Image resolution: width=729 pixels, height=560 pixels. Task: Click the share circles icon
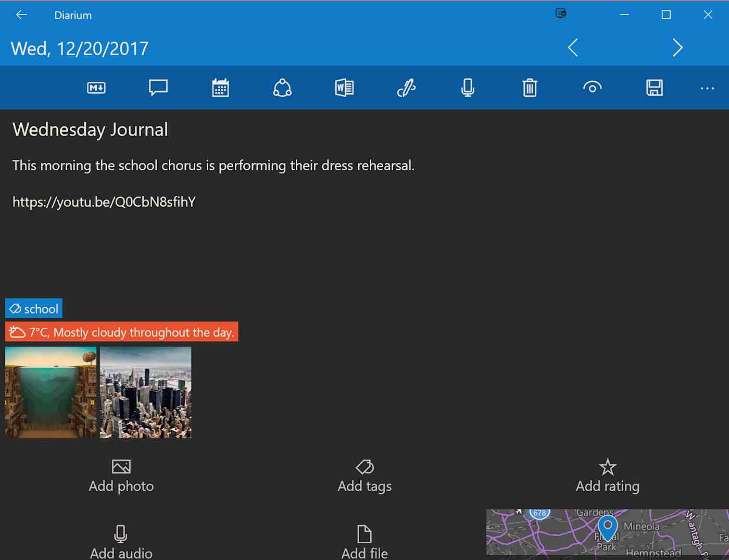(x=282, y=88)
